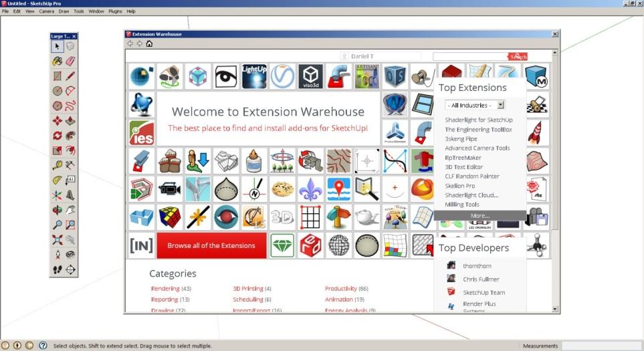Viewport: 644px width, 351px height.
Task: Select the Scale tool
Action: click(57, 150)
